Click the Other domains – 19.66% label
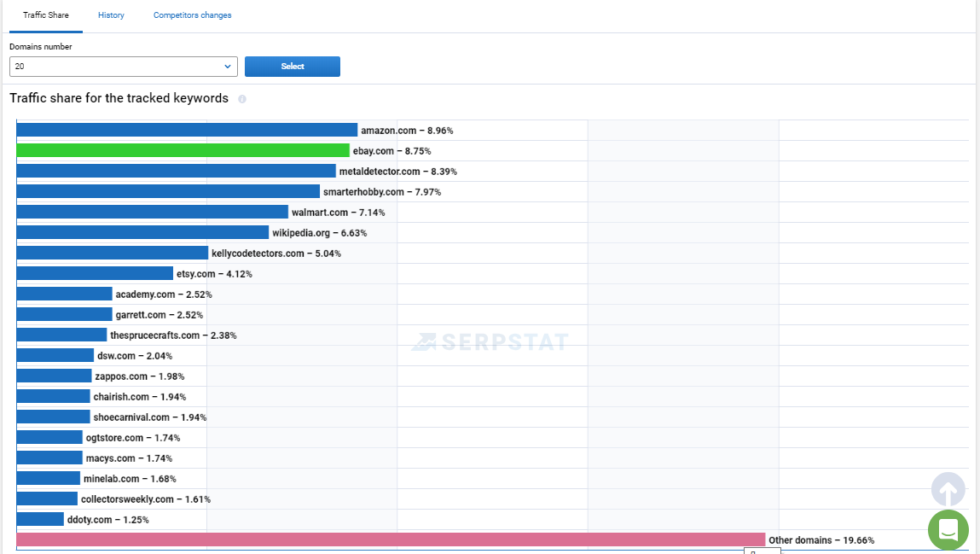The width and height of the screenshot is (980, 554). [821, 540]
